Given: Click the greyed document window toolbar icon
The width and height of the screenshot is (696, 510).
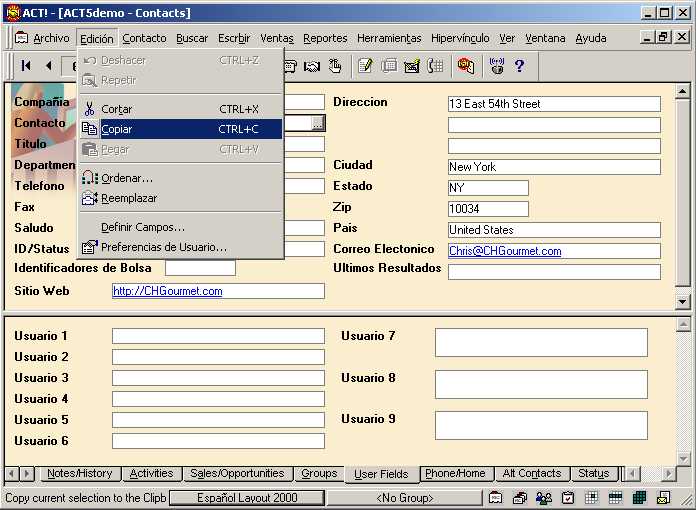Looking at the screenshot, I should coord(389,66).
